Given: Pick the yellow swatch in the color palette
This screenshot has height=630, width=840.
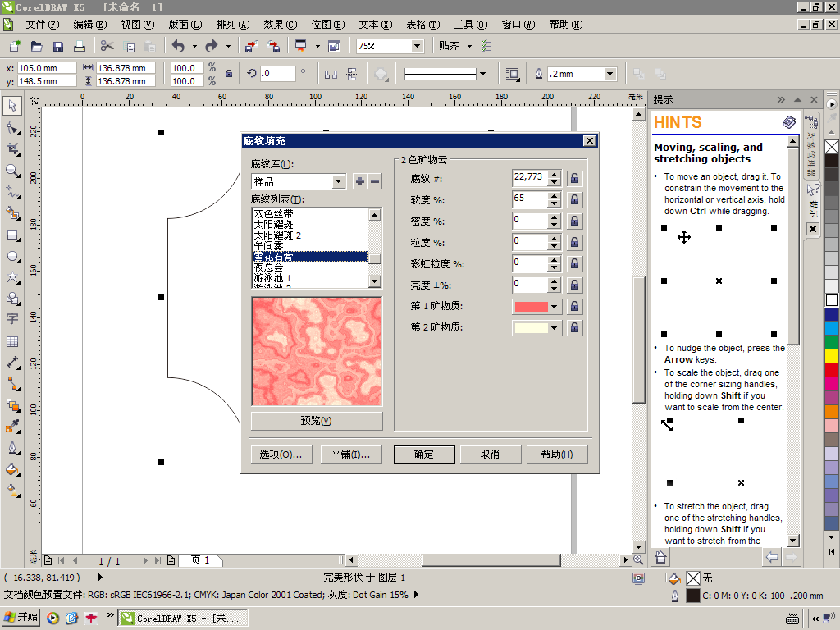Looking at the screenshot, I should (832, 355).
